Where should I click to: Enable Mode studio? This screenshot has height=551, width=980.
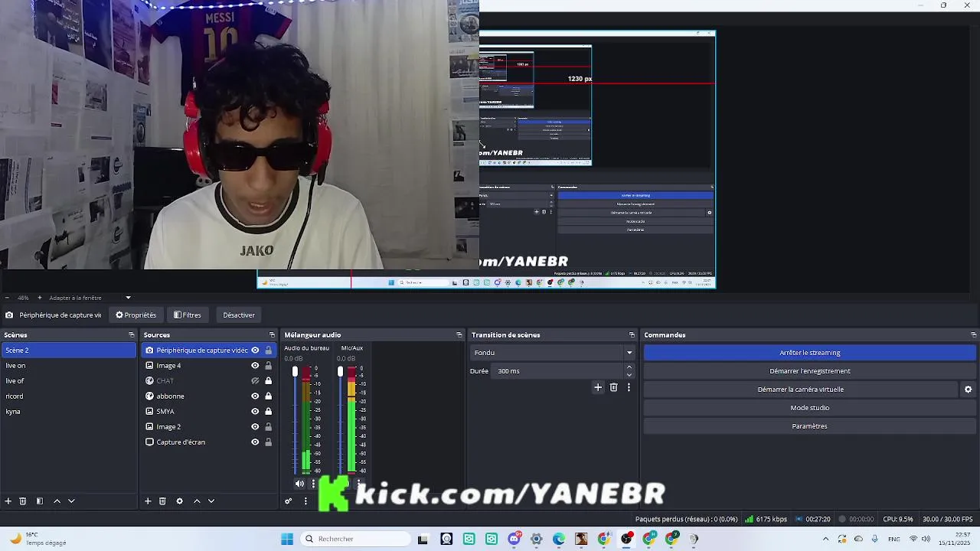click(809, 408)
